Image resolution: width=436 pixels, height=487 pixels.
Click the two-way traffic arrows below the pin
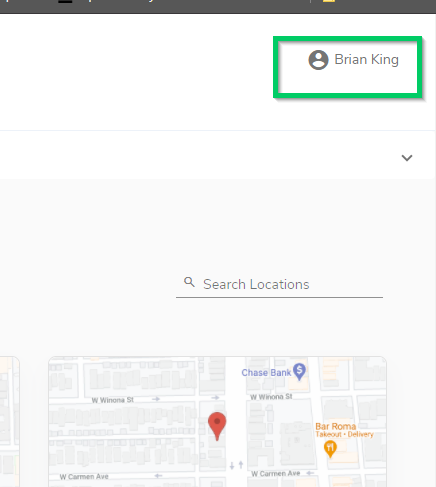pyautogui.click(x=236, y=465)
